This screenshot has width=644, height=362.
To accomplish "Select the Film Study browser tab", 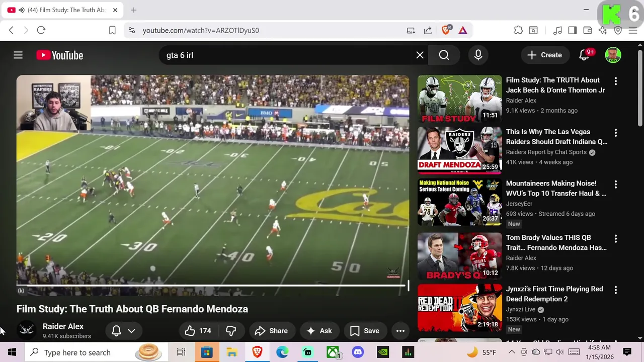I will tap(63, 10).
